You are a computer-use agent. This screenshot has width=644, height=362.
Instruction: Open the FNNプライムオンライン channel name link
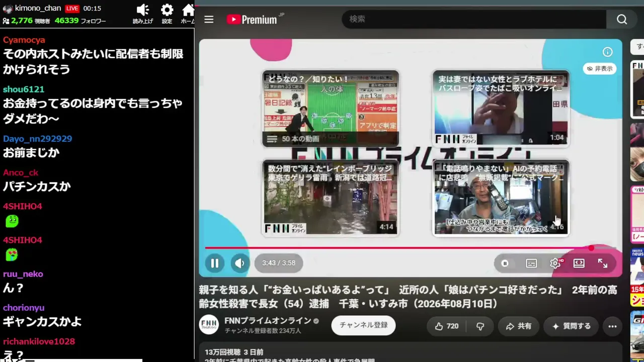tap(268, 320)
